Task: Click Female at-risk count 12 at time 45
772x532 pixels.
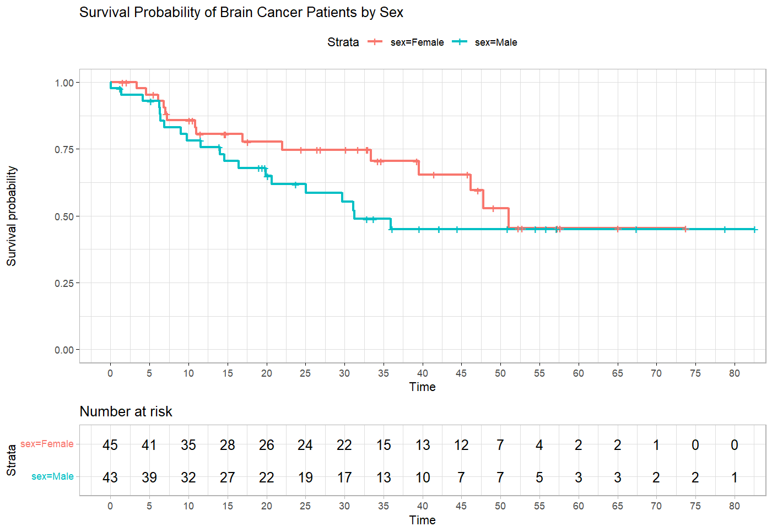Action: point(461,445)
